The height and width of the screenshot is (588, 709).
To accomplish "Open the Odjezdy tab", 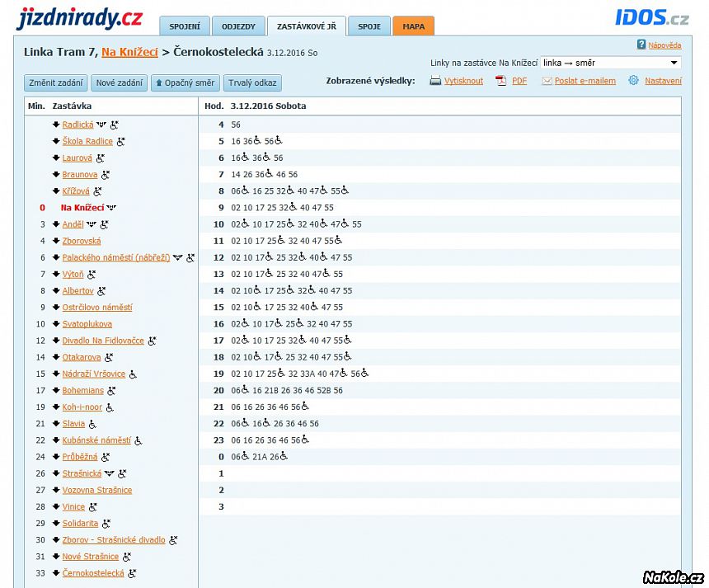I will pyautogui.click(x=238, y=26).
